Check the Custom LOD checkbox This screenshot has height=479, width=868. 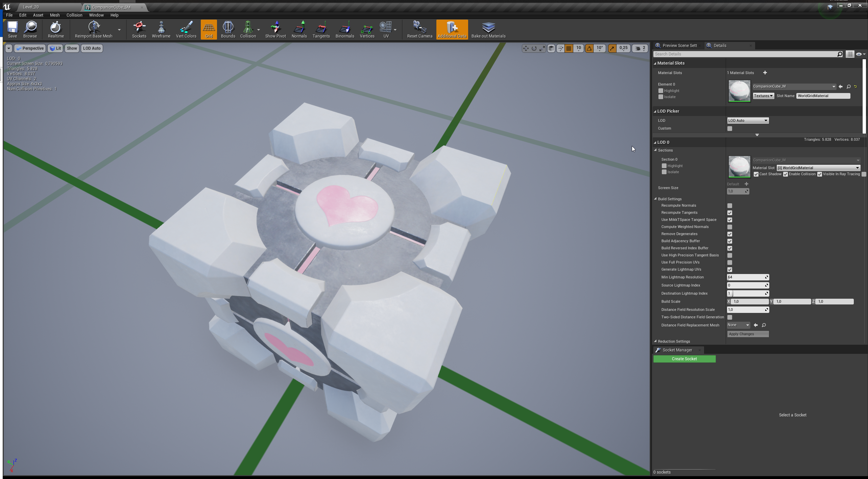[x=730, y=129]
